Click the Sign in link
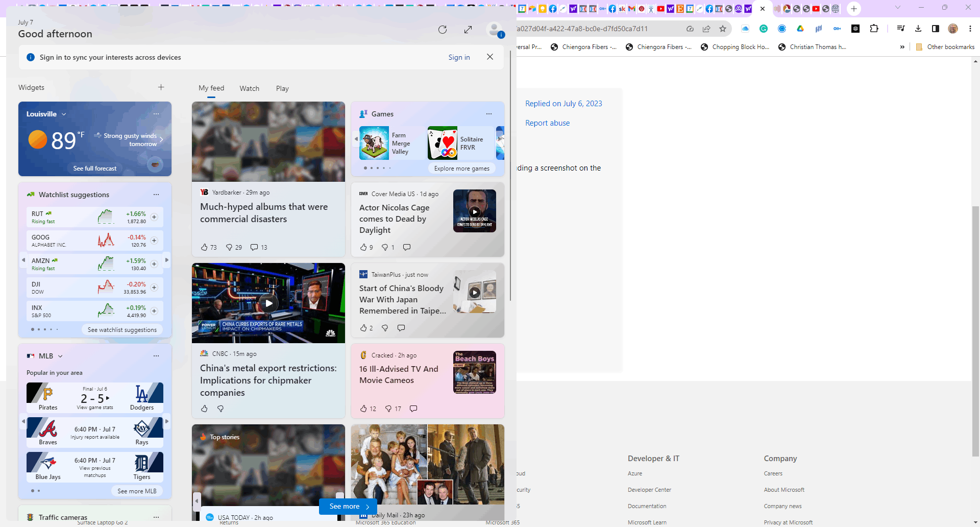 (459, 57)
